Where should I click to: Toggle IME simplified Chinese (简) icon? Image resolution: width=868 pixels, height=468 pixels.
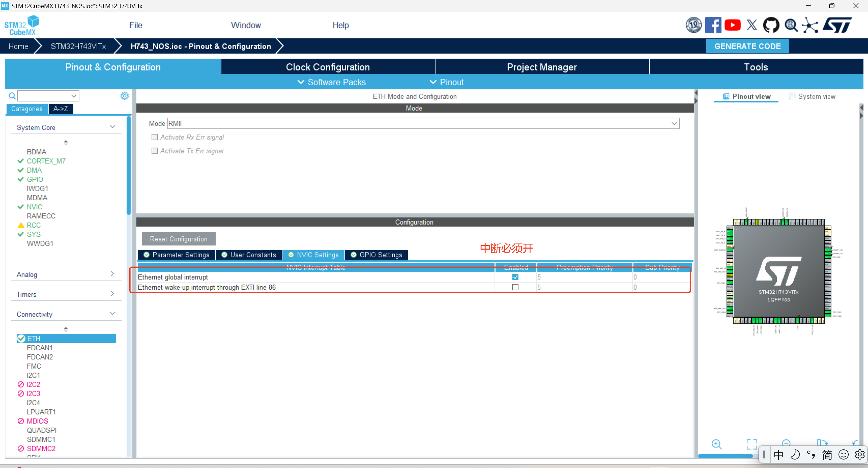point(827,454)
